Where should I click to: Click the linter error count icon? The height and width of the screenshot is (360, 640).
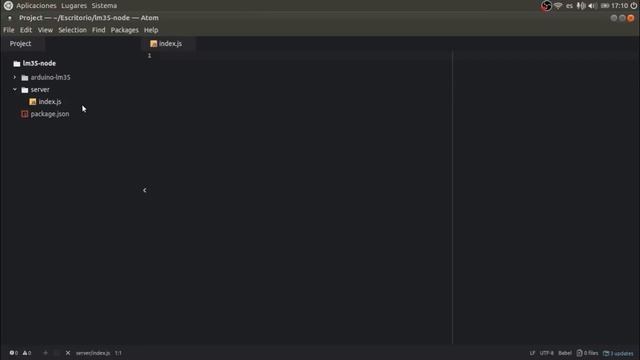click(12, 353)
